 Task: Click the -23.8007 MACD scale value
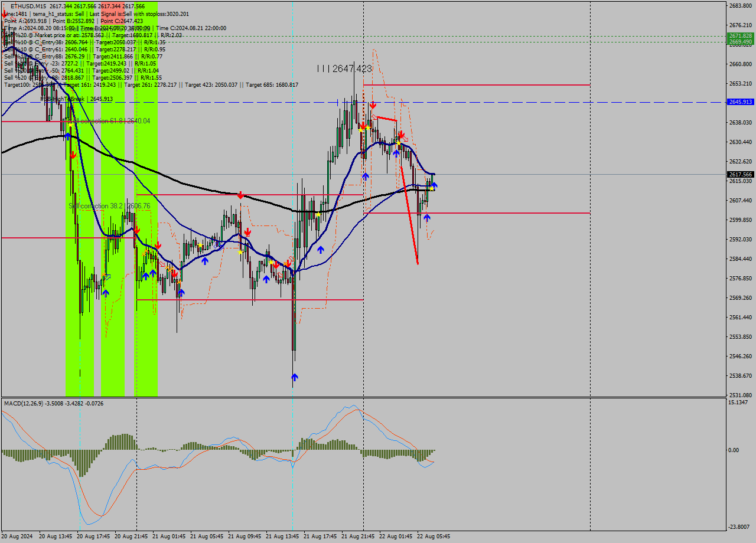coord(740,527)
